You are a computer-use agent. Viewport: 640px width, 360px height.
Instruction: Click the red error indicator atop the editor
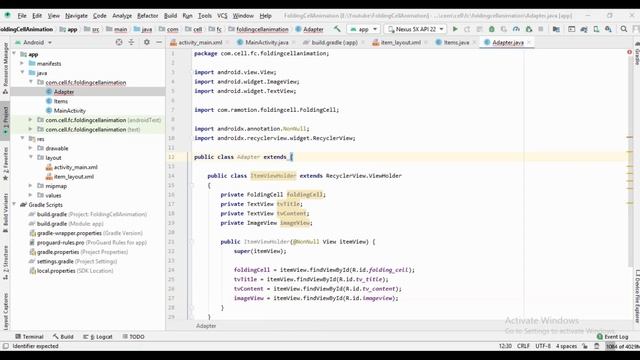(629, 52)
